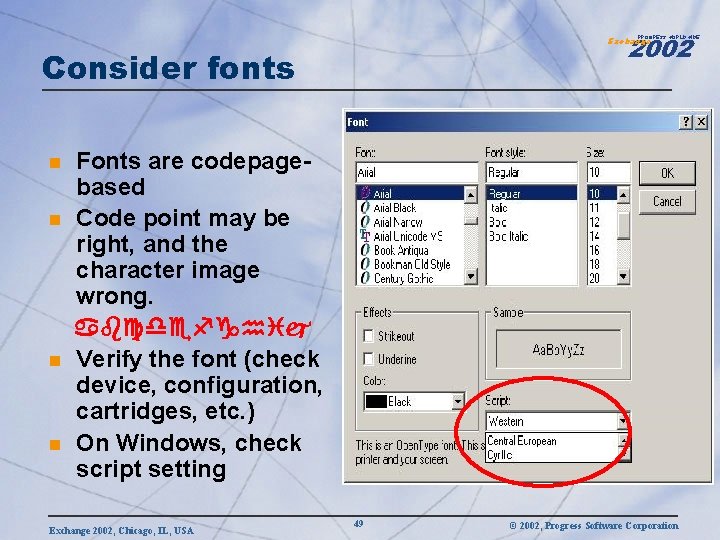Select Regular in font style list
The height and width of the screenshot is (540, 720).
coord(531,193)
